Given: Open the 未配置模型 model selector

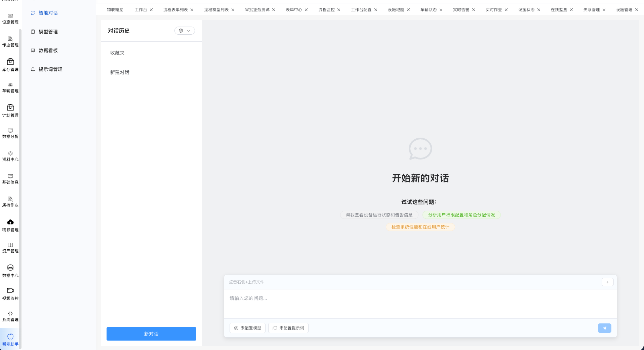Looking at the screenshot, I should [x=247, y=328].
